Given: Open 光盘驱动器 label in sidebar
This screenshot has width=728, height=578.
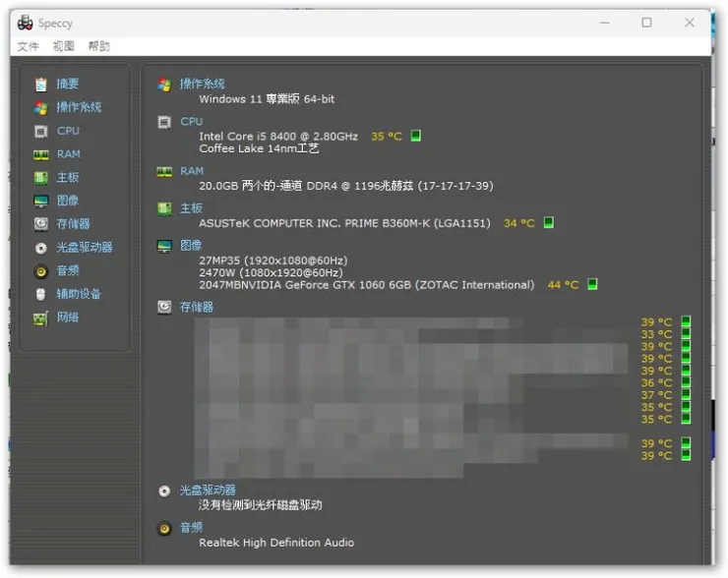Looking at the screenshot, I should click(x=85, y=248).
